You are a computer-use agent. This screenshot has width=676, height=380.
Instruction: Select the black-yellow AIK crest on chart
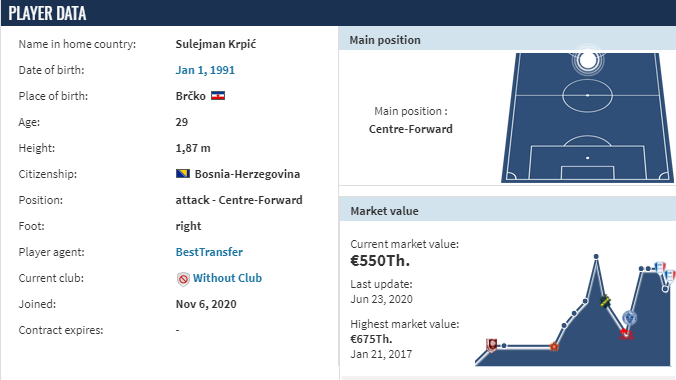pos(605,301)
